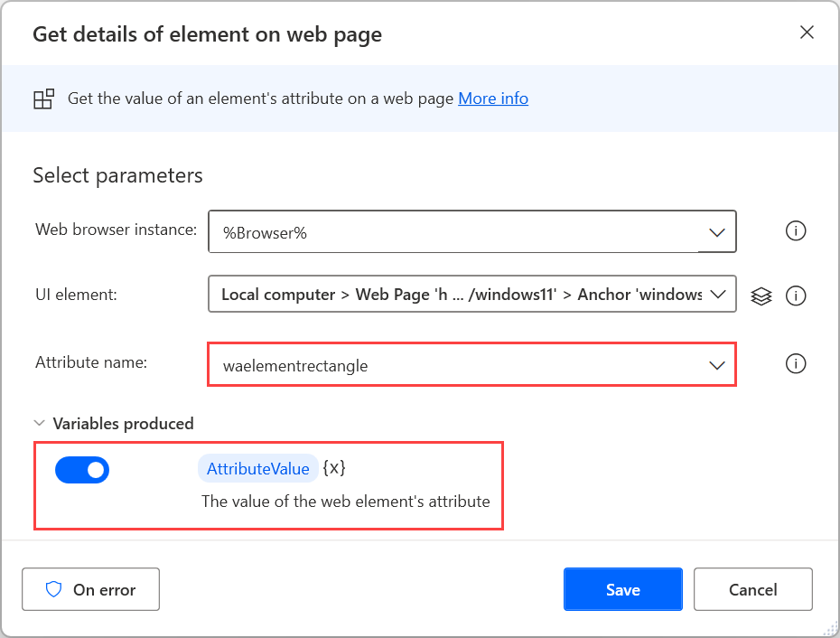This screenshot has height=638, width=840.
Task: Click the resize grip at the dialog corner
Action: pos(827,625)
